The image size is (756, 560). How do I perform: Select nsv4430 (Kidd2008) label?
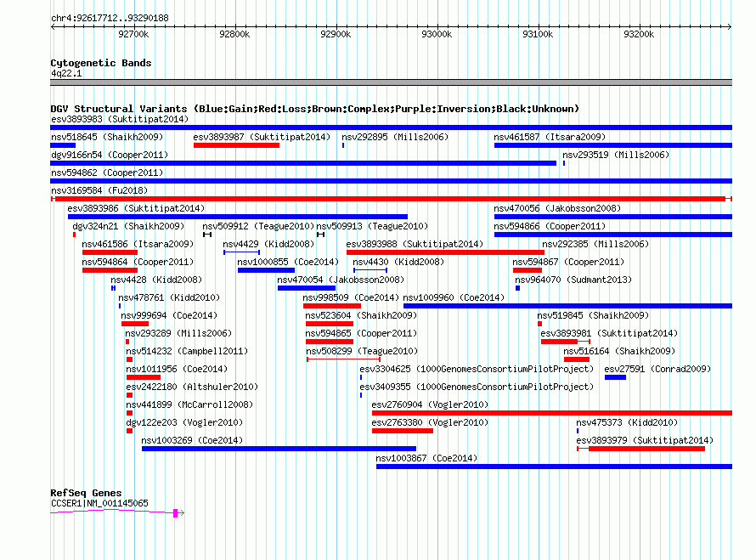tap(398, 262)
